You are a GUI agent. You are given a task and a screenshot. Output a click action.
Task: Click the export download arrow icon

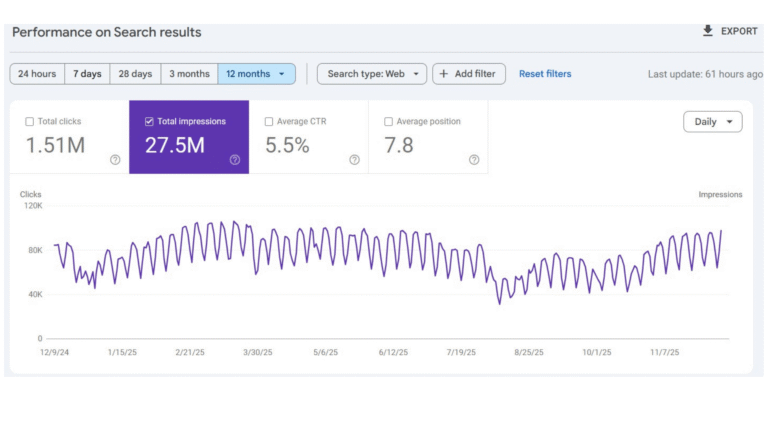(x=708, y=31)
